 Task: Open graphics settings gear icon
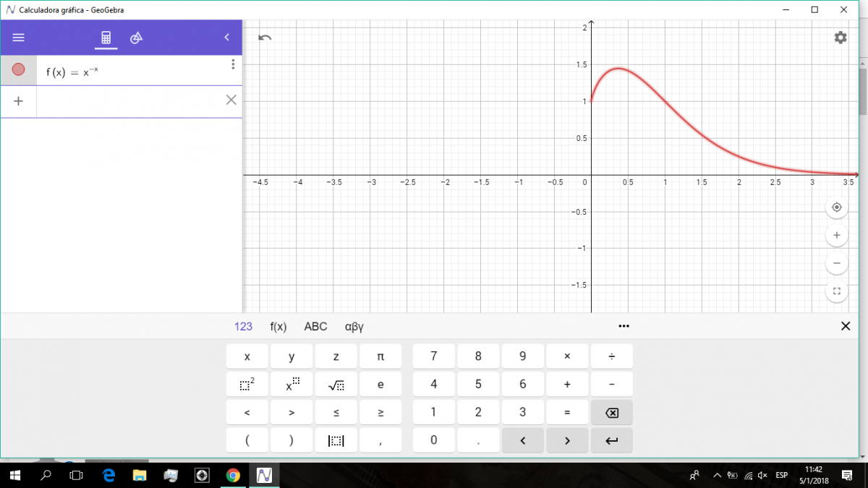pos(840,38)
